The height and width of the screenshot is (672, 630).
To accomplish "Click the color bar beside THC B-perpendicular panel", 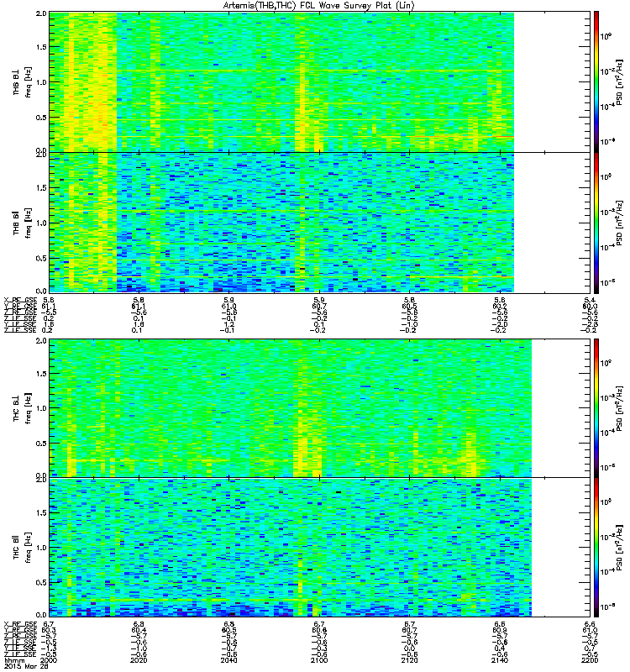I will [596, 408].
